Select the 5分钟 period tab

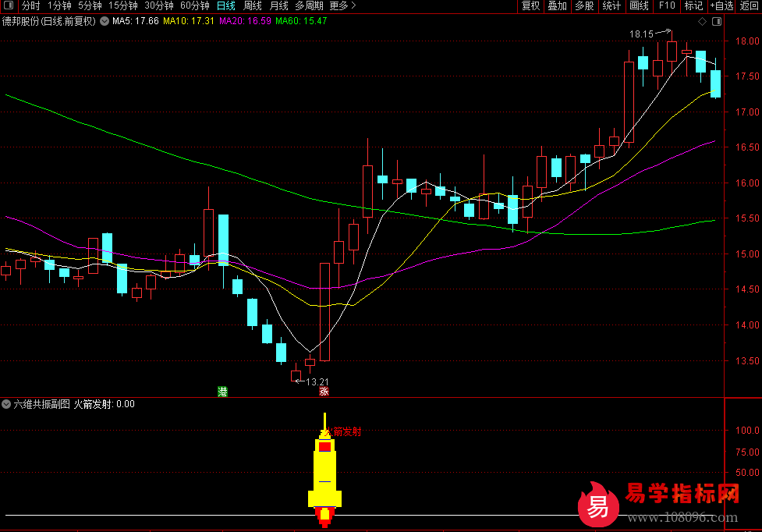coord(90,5)
